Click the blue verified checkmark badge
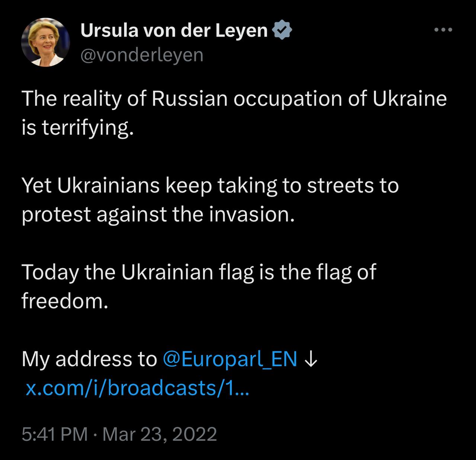This screenshot has width=476, height=460. [x=282, y=31]
